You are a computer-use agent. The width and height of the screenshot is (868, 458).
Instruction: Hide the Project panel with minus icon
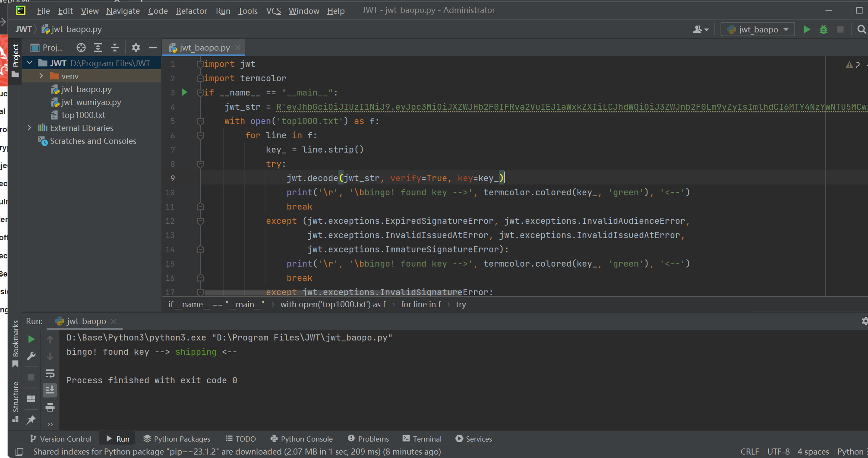(152, 48)
